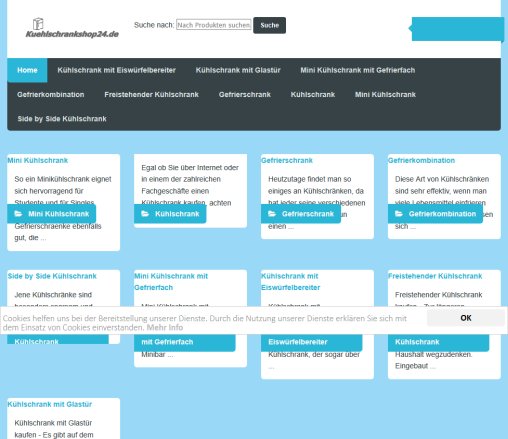This screenshot has width=508, height=439.
Task: Open the Gefrierkombination card heading link
Action: pyautogui.click(x=421, y=160)
